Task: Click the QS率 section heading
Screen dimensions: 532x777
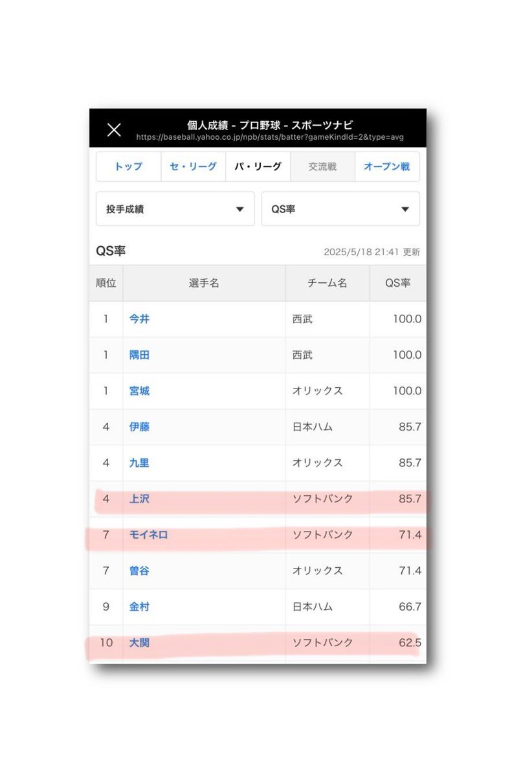Action: 111,251
